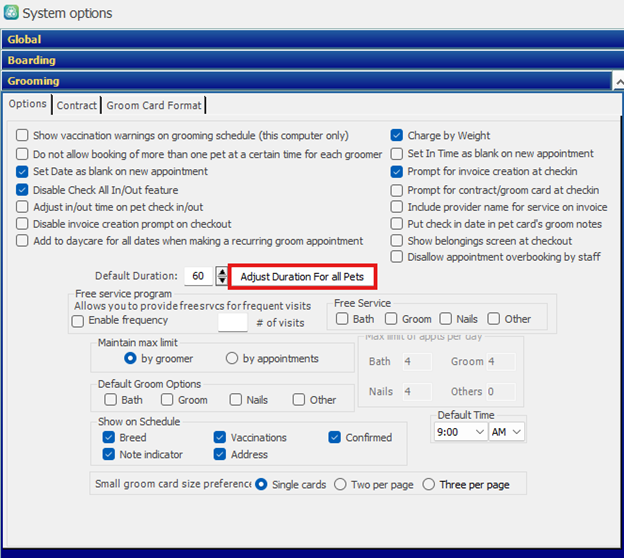Uncheck Confirmed under Show on Schedule
The height and width of the screenshot is (558, 624).
(x=335, y=437)
